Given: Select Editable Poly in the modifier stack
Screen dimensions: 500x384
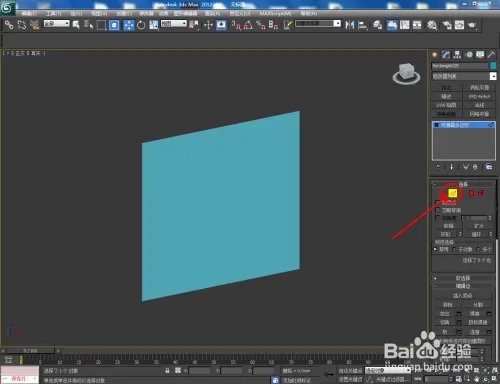Looking at the screenshot, I should tap(463, 125).
